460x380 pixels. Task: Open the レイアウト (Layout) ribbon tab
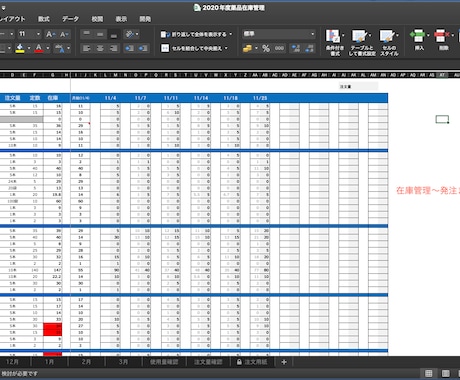[12, 19]
